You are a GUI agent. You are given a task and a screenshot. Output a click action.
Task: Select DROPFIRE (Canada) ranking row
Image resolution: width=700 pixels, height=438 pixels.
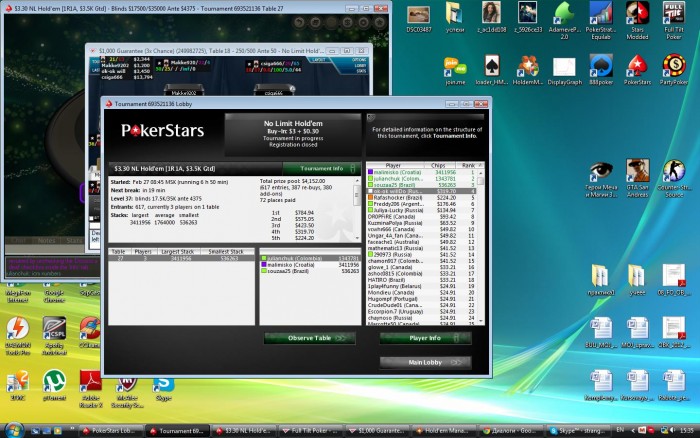421,217
